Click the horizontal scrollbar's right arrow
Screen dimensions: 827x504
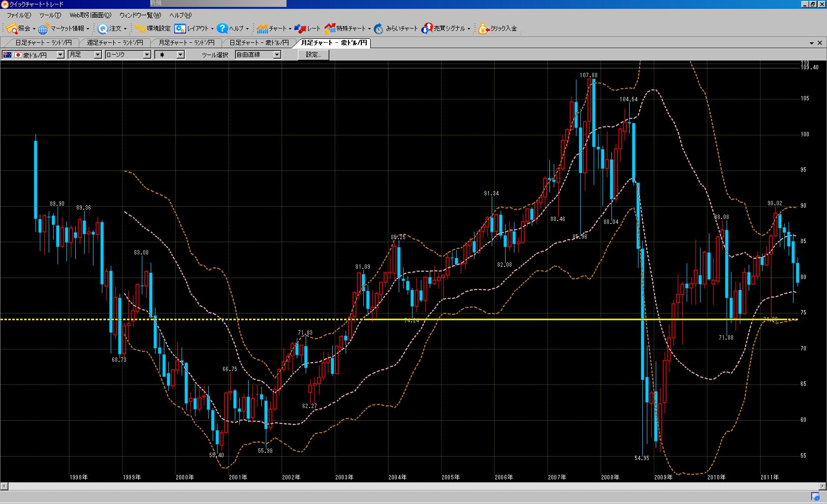click(823, 486)
